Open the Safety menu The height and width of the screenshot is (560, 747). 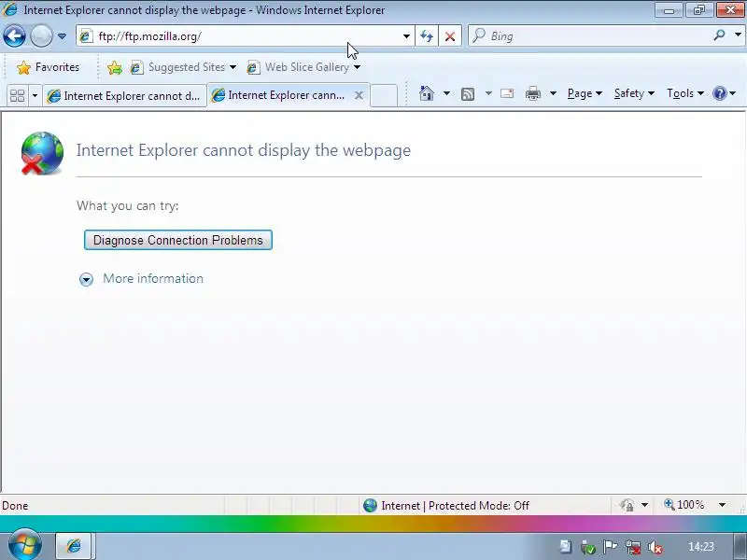pos(634,93)
